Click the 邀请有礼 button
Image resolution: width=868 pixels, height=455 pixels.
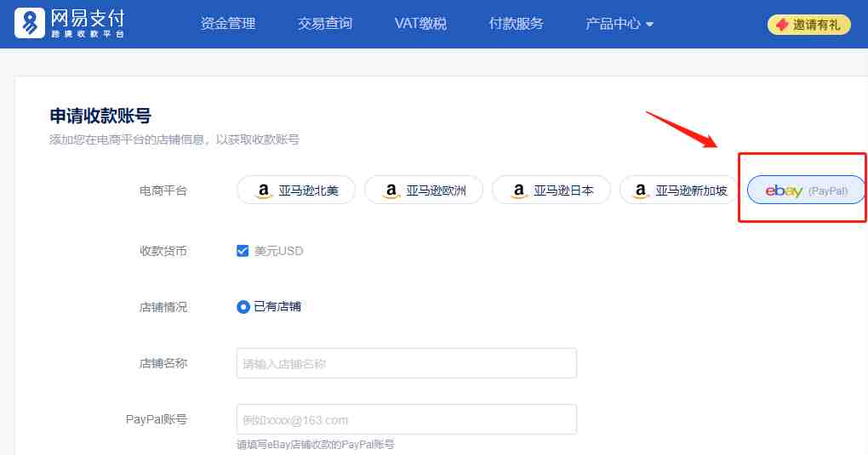click(808, 25)
